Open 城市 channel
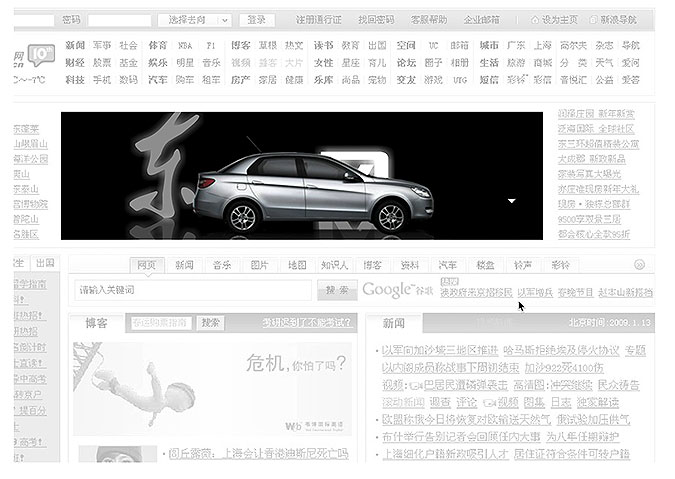This screenshot has width=675, height=479. pos(489,46)
